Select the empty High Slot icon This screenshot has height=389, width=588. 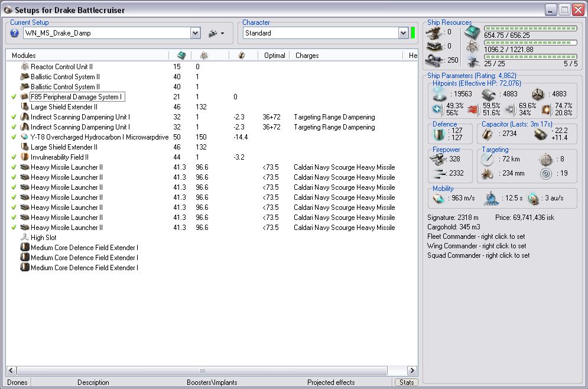(25, 238)
